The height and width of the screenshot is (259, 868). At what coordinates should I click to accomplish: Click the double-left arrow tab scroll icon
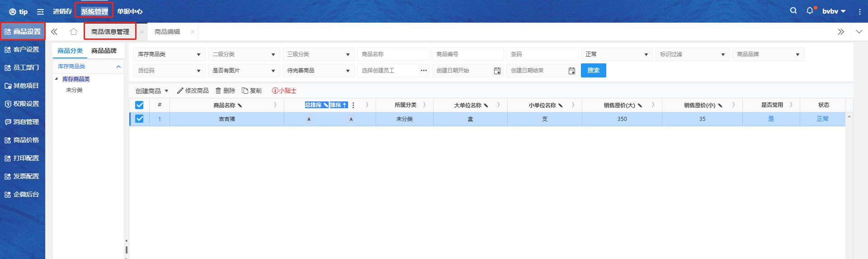point(54,32)
